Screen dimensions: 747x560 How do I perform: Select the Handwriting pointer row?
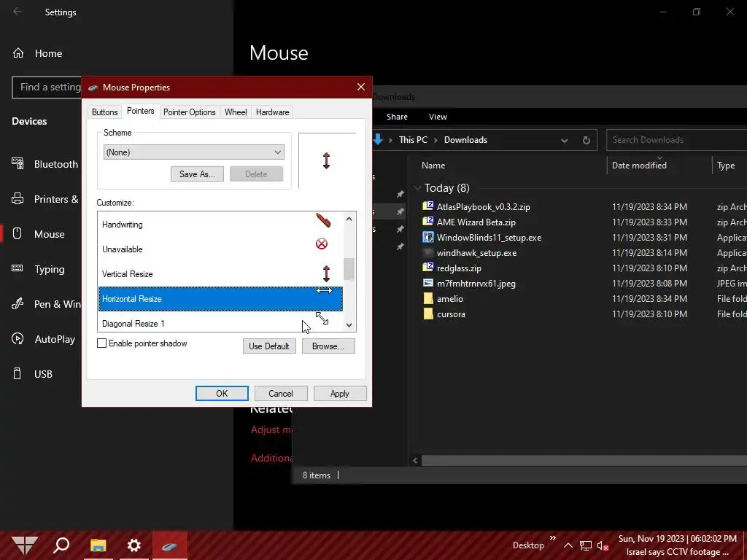(x=220, y=225)
